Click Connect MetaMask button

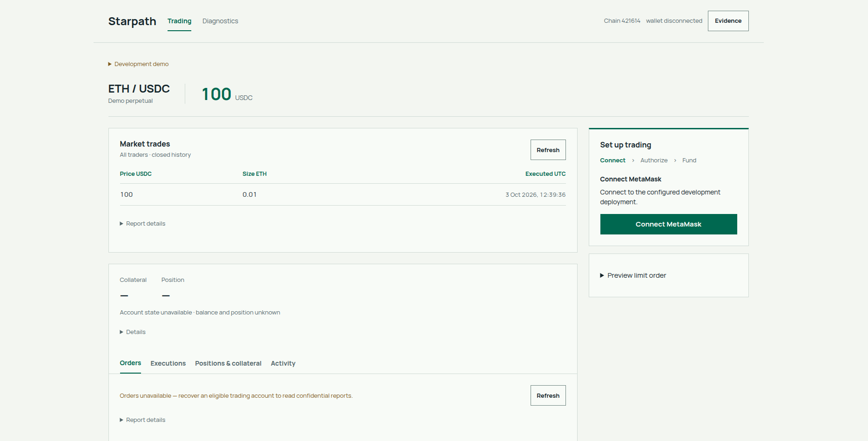668,224
